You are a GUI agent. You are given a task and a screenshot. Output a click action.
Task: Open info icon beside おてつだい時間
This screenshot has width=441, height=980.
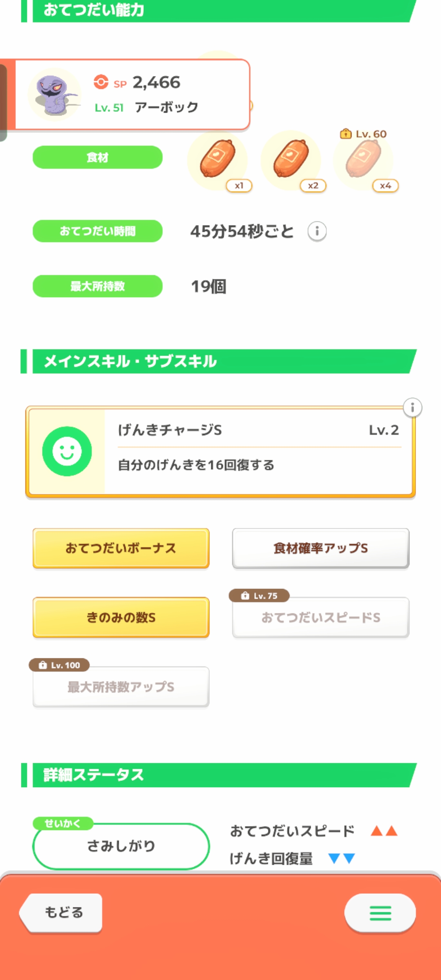[317, 232]
